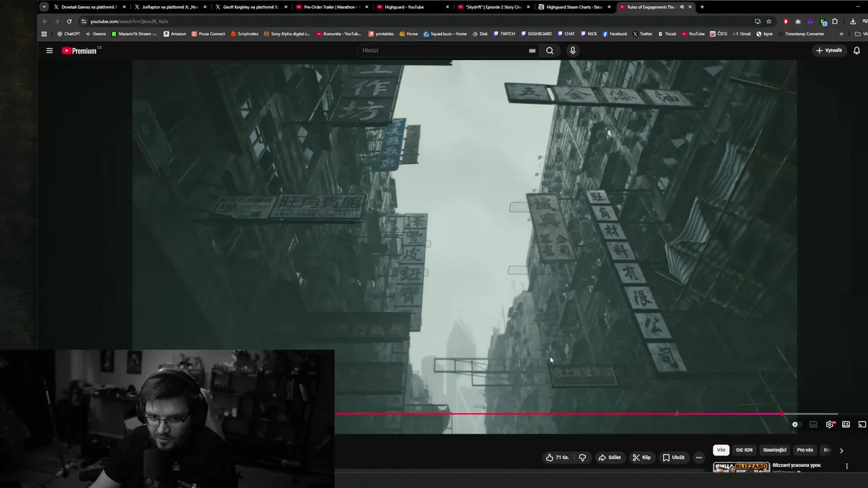Toggle subtitles in the video player
Image resolution: width=868 pixels, height=488 pixels.
(813, 425)
